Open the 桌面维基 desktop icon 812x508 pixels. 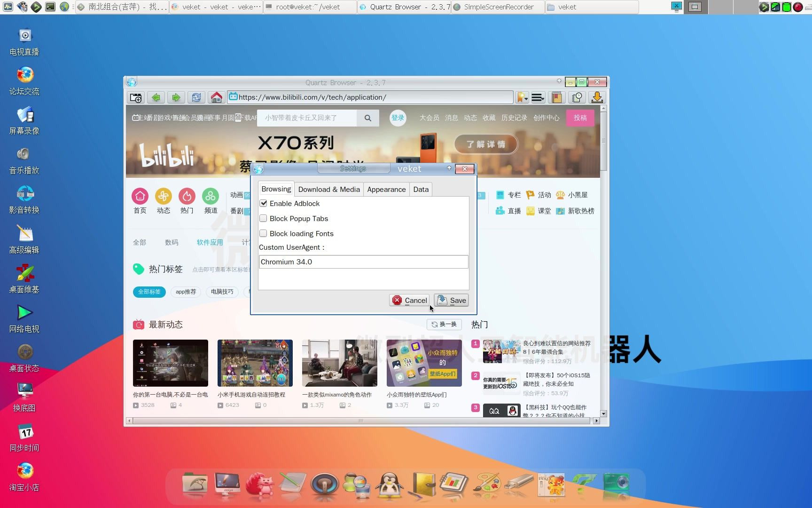[24, 279]
